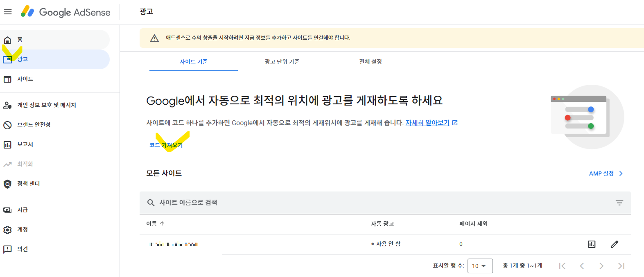Image resolution: width=644 pixels, height=277 pixels.
Task: Go to previous page arrow
Action: [x=582, y=266]
